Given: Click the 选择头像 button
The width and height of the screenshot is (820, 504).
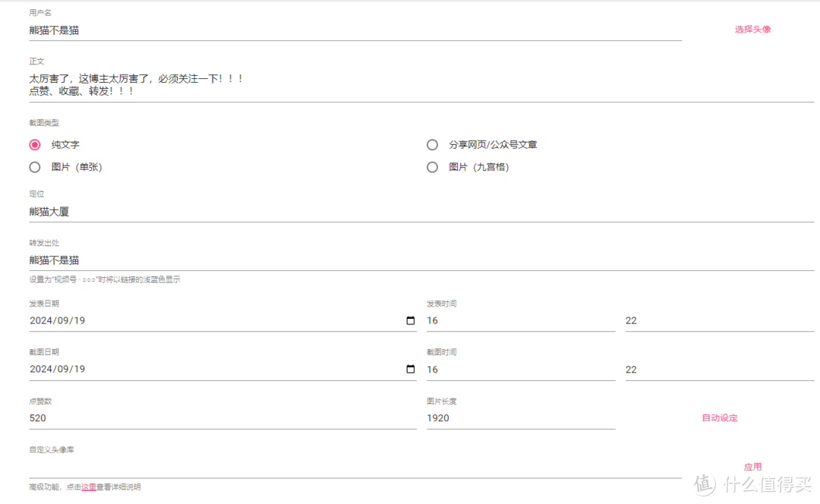Looking at the screenshot, I should (752, 30).
